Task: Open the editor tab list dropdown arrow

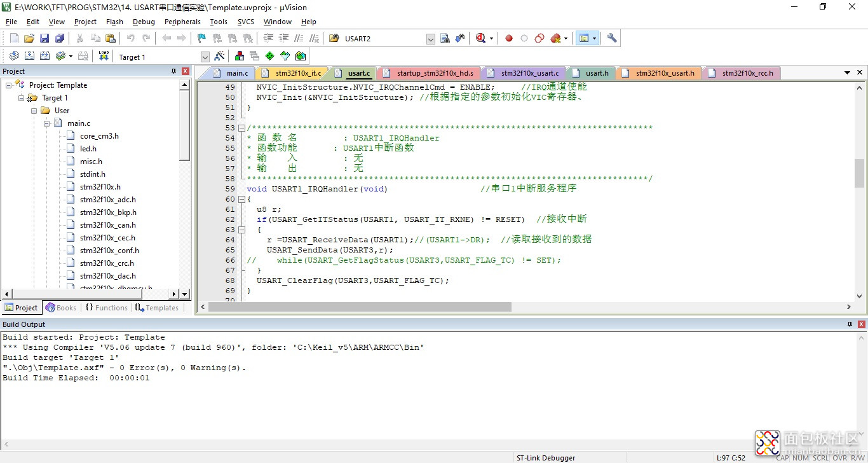Action: pyautogui.click(x=848, y=73)
